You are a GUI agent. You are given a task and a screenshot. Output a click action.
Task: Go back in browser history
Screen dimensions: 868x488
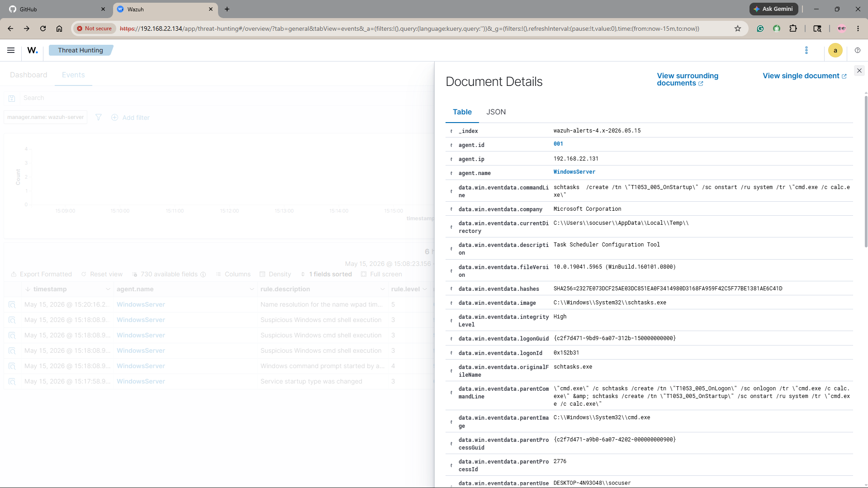[x=10, y=28]
